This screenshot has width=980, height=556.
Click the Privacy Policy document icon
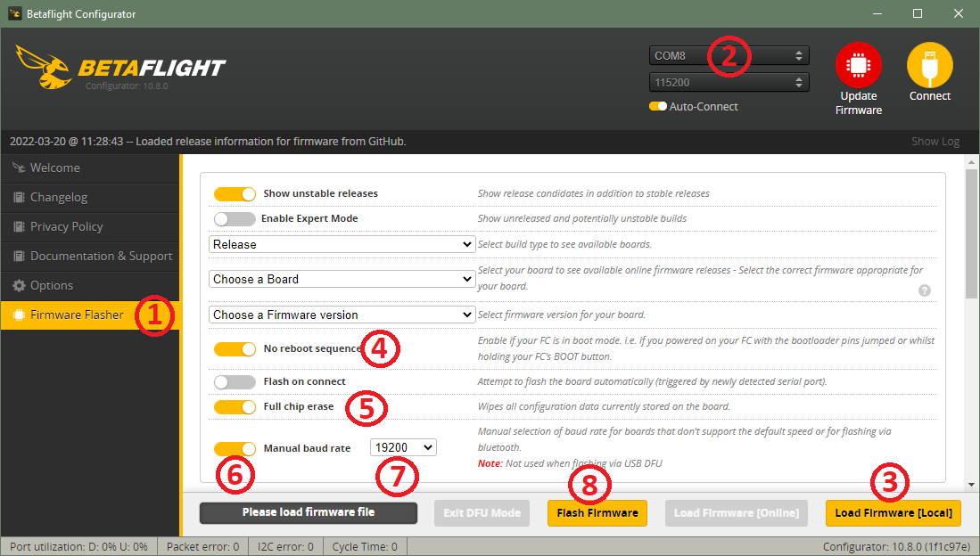tap(19, 227)
